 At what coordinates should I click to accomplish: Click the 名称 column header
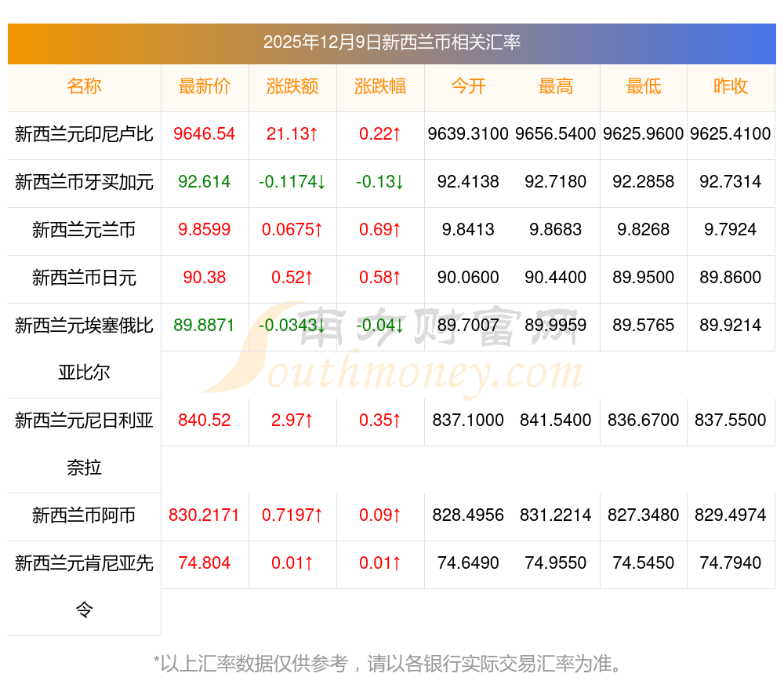(x=84, y=87)
